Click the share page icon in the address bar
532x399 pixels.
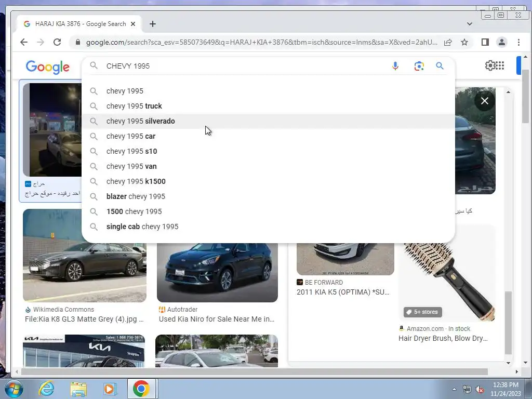click(448, 42)
